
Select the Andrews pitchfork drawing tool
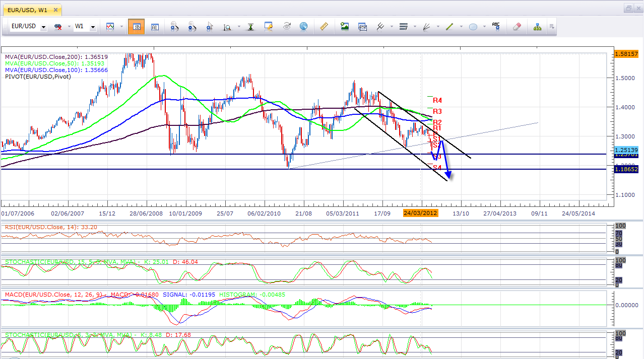380,27
